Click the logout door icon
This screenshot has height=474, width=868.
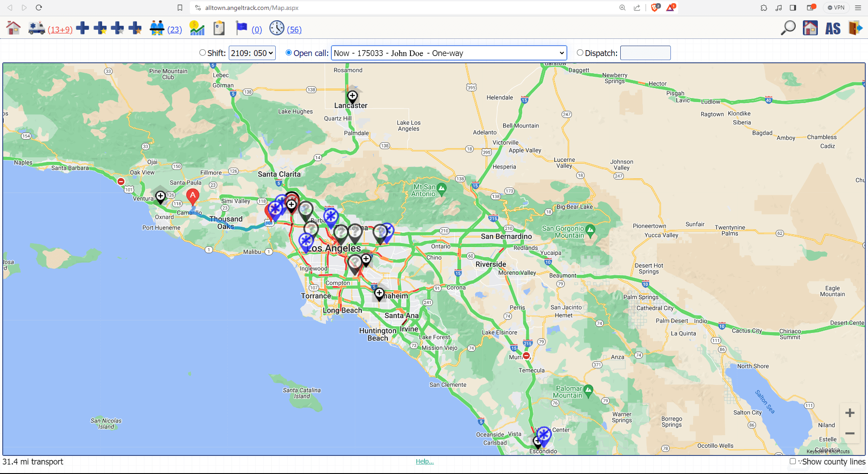tap(855, 28)
